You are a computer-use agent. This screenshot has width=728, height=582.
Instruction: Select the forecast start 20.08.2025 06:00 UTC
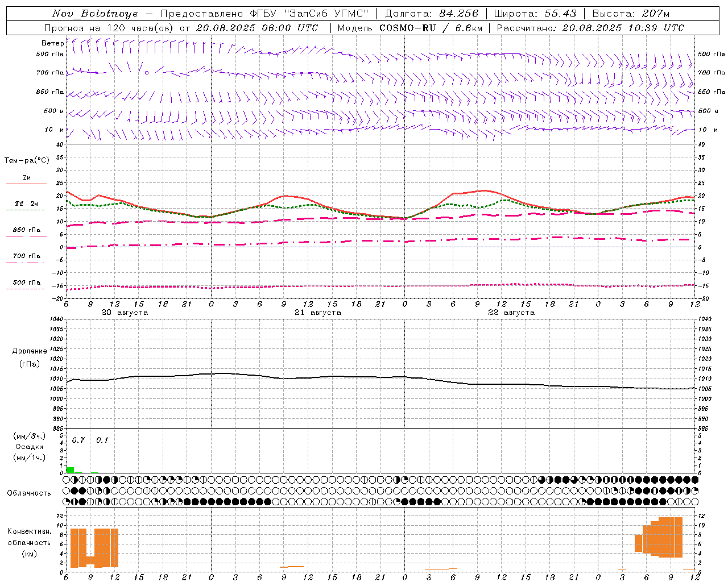(257, 28)
